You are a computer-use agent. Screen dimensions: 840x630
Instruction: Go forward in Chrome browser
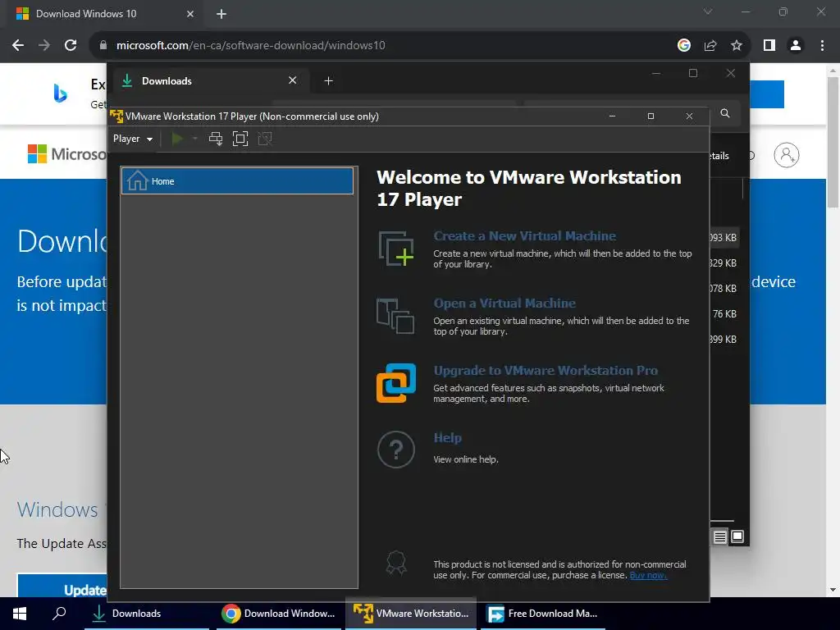pyautogui.click(x=44, y=46)
